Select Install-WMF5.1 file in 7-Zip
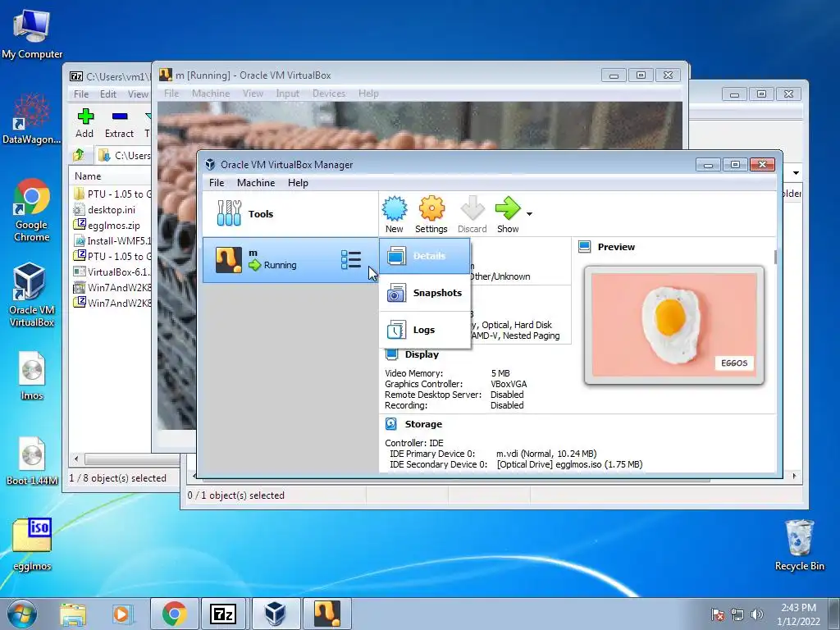 tap(112, 240)
